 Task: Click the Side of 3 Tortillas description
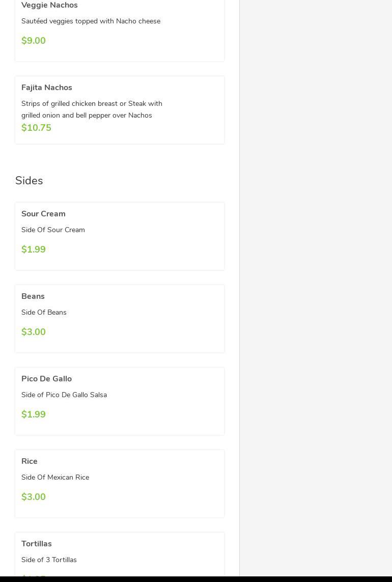coord(49,560)
